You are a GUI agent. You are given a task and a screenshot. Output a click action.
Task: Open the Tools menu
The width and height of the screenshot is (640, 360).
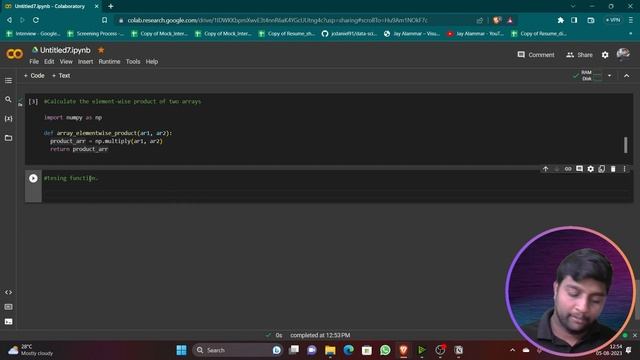pyautogui.click(x=133, y=62)
